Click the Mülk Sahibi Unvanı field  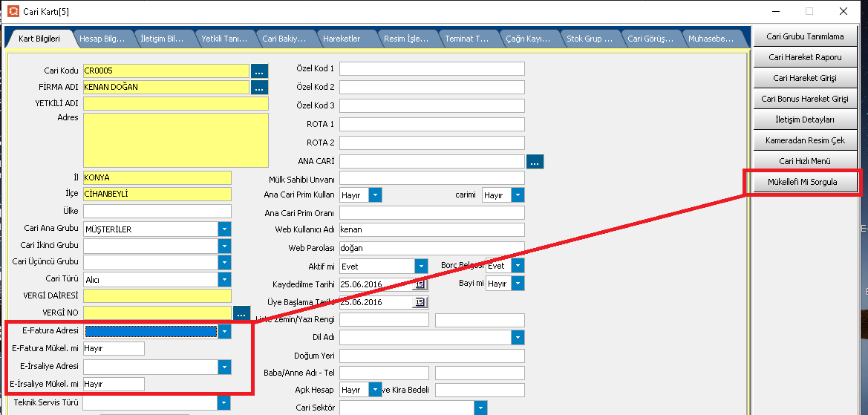point(432,178)
